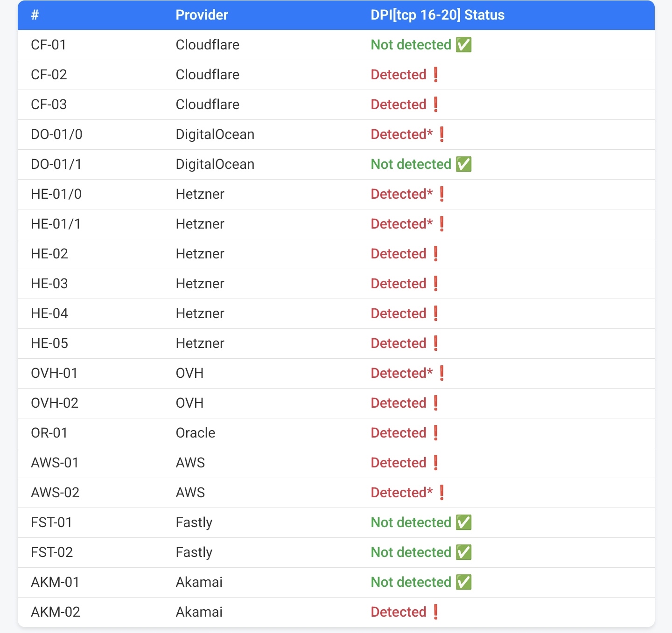Click the green checkmark in AKM-01 row
The width and height of the screenshot is (672, 633).
[463, 582]
